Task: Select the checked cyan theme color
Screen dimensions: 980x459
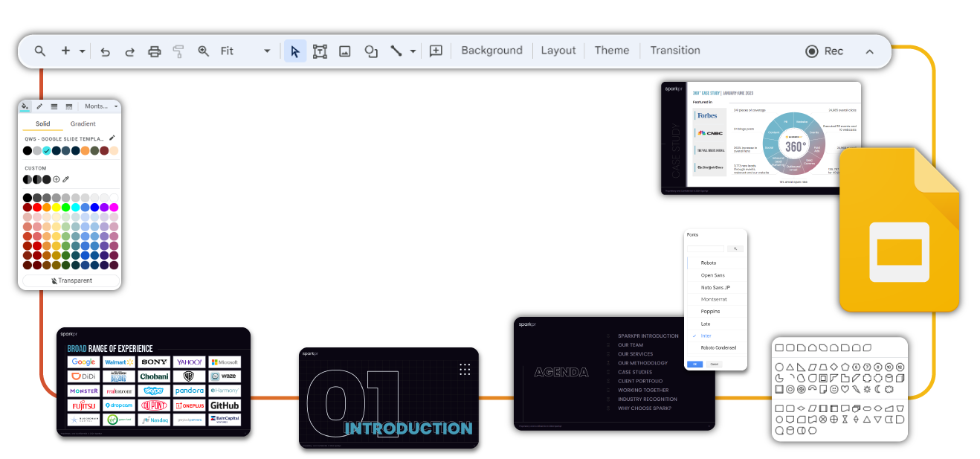Action: [47, 150]
